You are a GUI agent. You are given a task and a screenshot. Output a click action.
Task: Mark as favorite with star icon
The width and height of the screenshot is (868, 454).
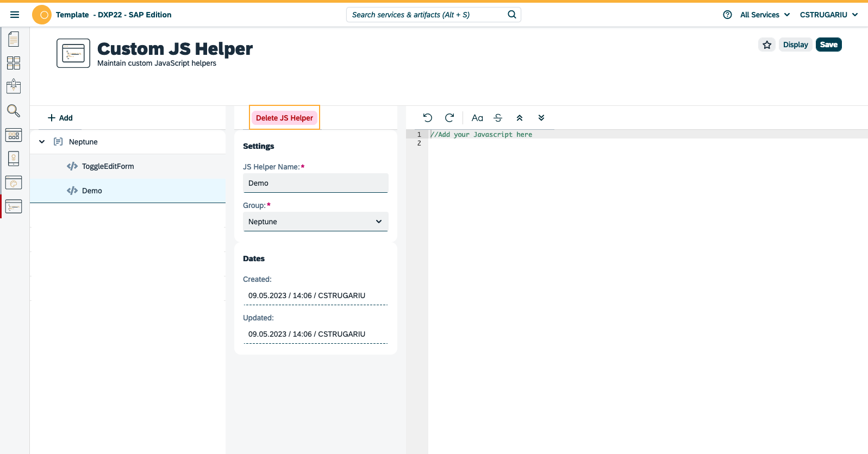(x=767, y=45)
